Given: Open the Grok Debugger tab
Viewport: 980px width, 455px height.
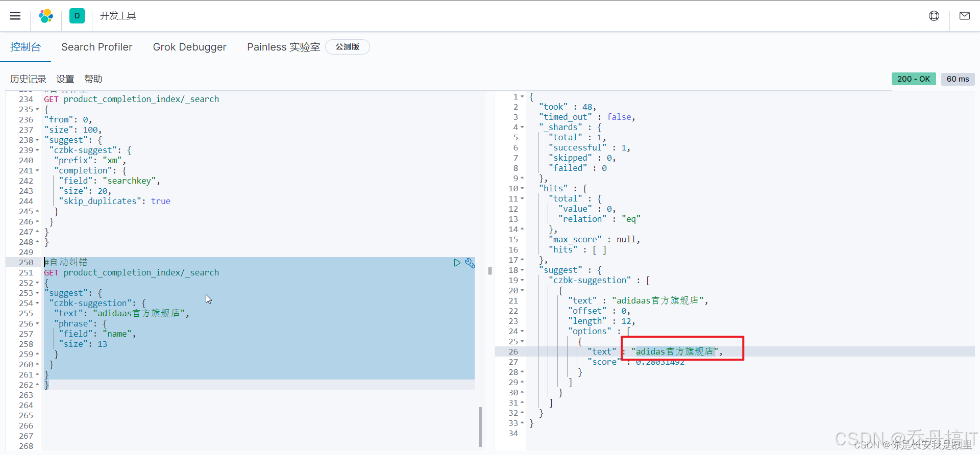Looking at the screenshot, I should click(x=190, y=47).
